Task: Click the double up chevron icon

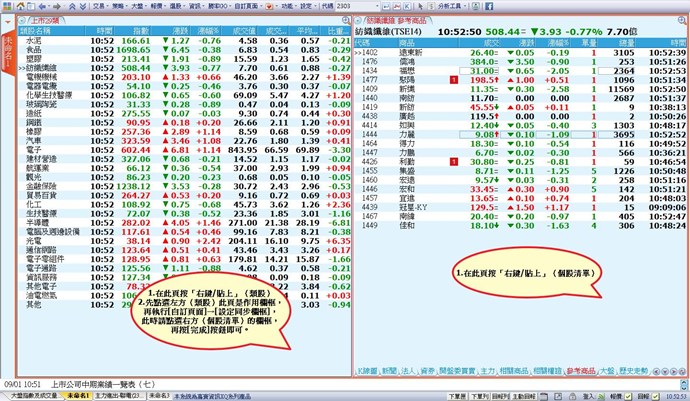Action: [x=72, y=6]
